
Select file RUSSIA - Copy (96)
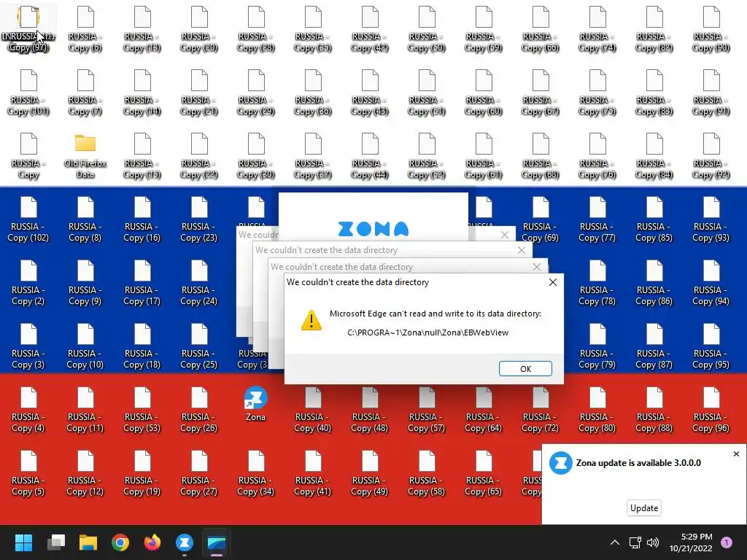711,409
